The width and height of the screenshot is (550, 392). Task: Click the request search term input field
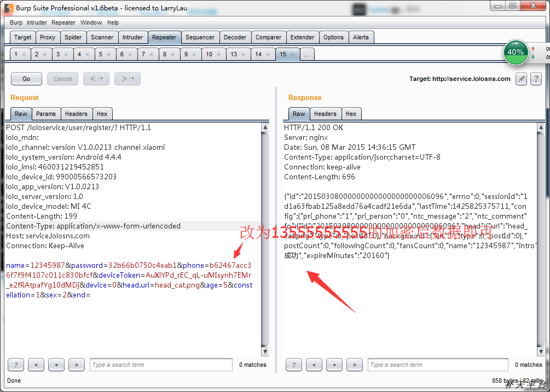pyautogui.click(x=161, y=365)
